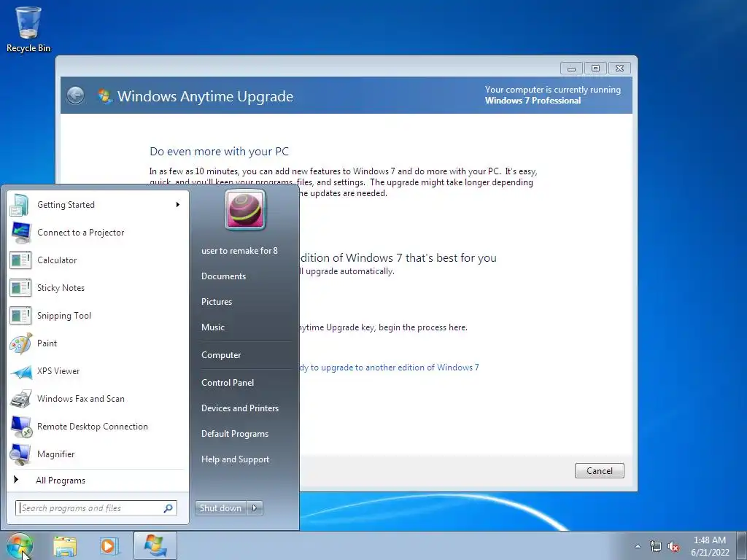This screenshot has width=747, height=560.
Task: Open Control Panel from Start menu
Action: click(x=228, y=383)
